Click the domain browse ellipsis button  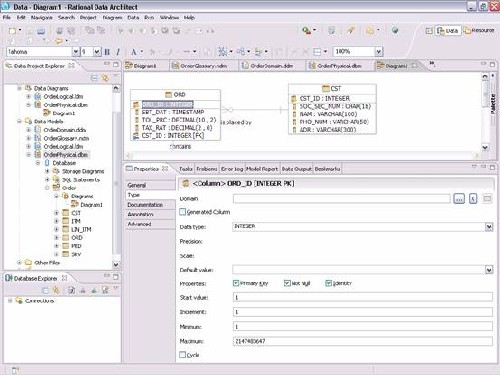point(459,199)
